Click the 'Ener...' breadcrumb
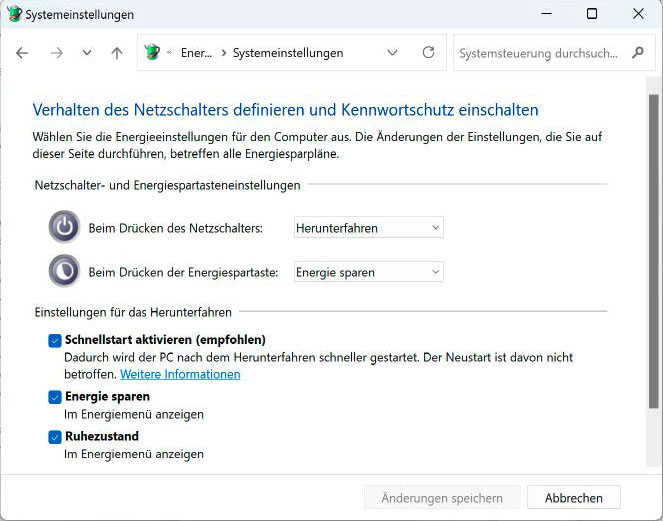The width and height of the screenshot is (663, 521). click(196, 53)
